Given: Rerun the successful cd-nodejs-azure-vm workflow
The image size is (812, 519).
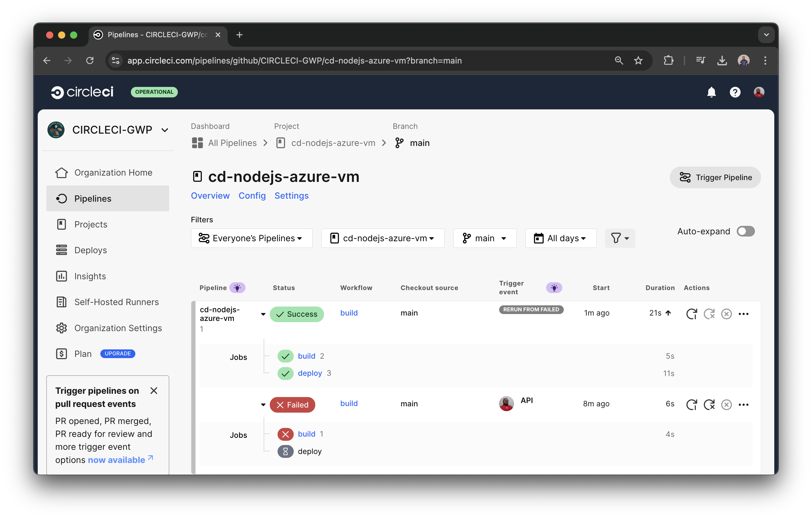Looking at the screenshot, I should tap(692, 313).
